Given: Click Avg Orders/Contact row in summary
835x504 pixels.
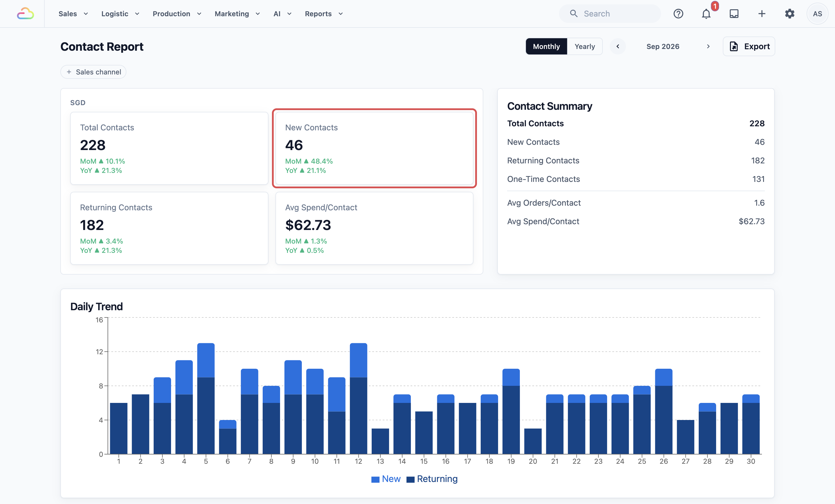Looking at the screenshot, I should (x=636, y=203).
